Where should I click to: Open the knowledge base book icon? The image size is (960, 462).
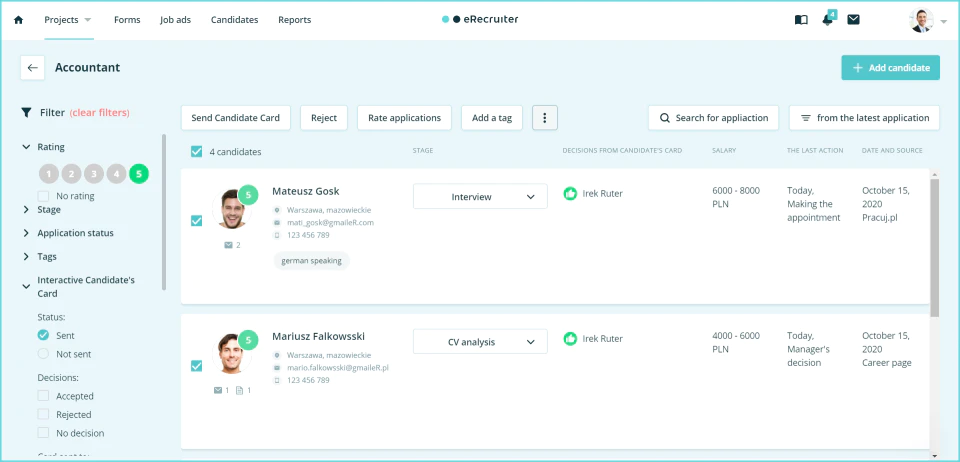coord(801,20)
